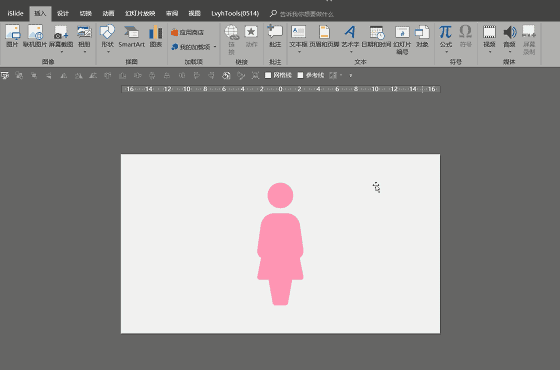
Task: Click the 联机图片 online pictures icon
Action: (x=35, y=36)
